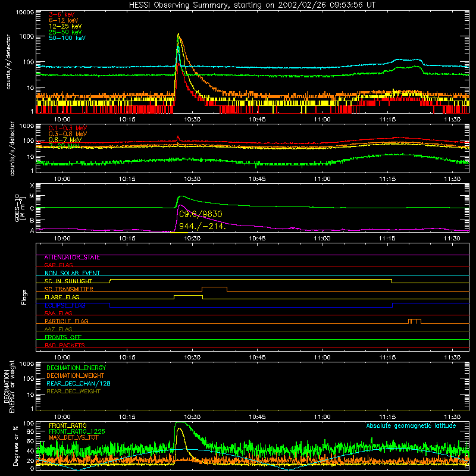This screenshot has height=476, width=476.
Task: Click the ATTENUATOR_STATE flag label
Action: click(x=72, y=258)
